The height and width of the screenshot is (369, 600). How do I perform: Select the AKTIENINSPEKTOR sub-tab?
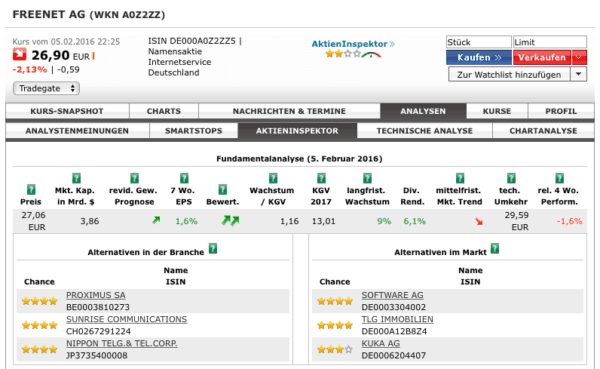tap(297, 131)
